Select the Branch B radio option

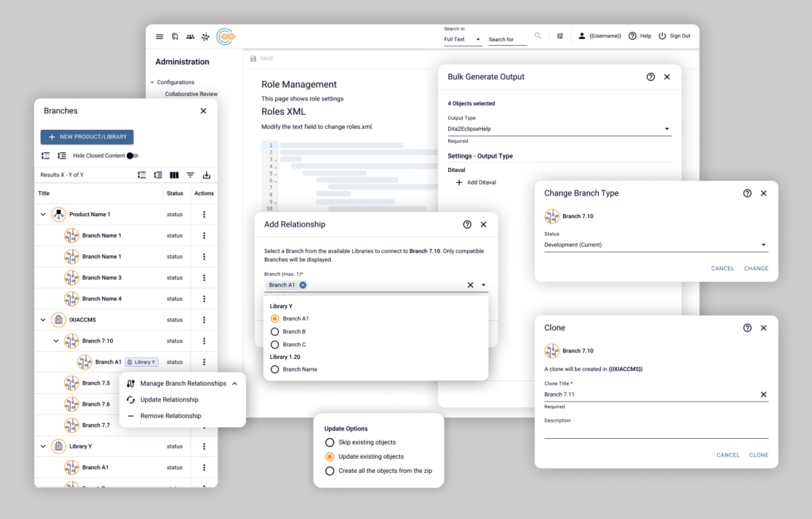[275, 331]
